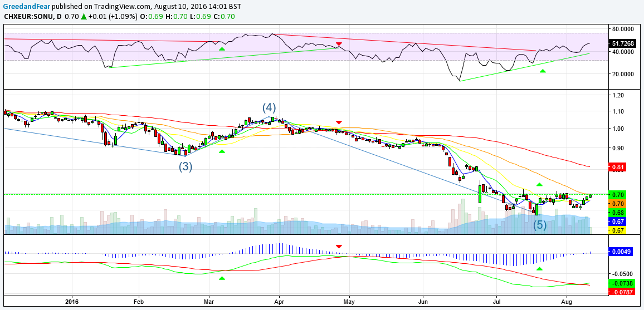This screenshot has width=644, height=310.
Task: Click green up arrow below March MACD lines
Action: 222,278
